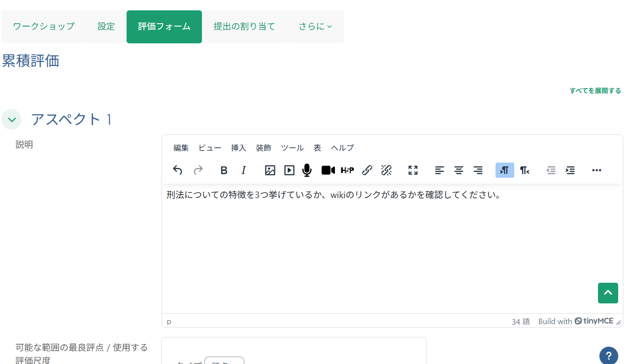629x364 pixels.
Task: Open the insert media tool
Action: pos(288,170)
